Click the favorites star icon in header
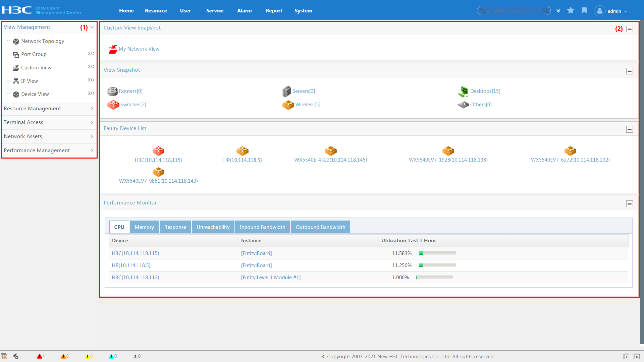The width and height of the screenshot is (644, 362). [571, 11]
